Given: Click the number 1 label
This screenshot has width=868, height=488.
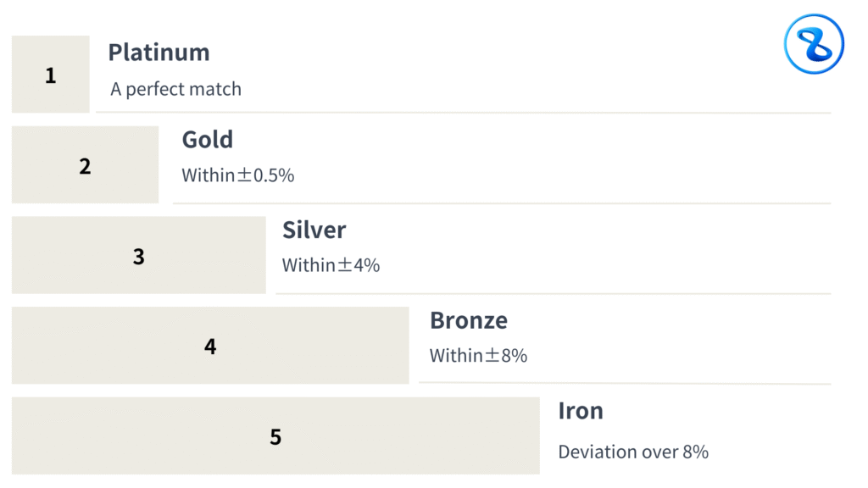Looking at the screenshot, I should [x=51, y=75].
